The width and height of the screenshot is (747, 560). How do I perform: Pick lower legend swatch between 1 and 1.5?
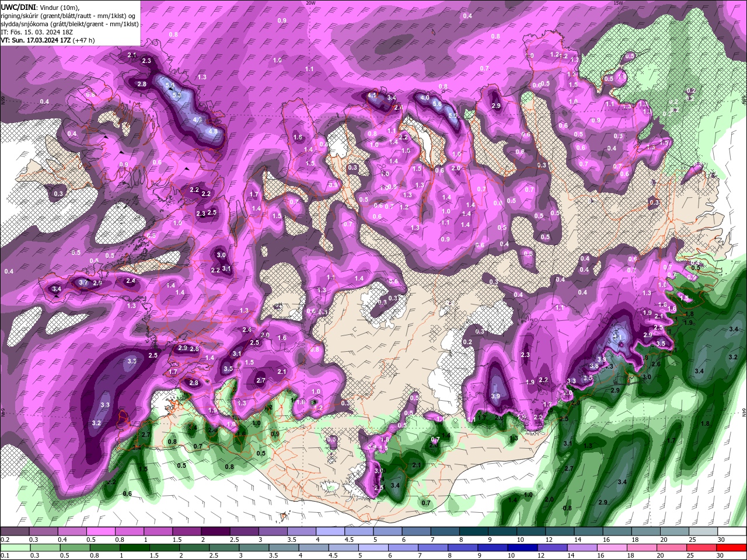click(x=134, y=548)
